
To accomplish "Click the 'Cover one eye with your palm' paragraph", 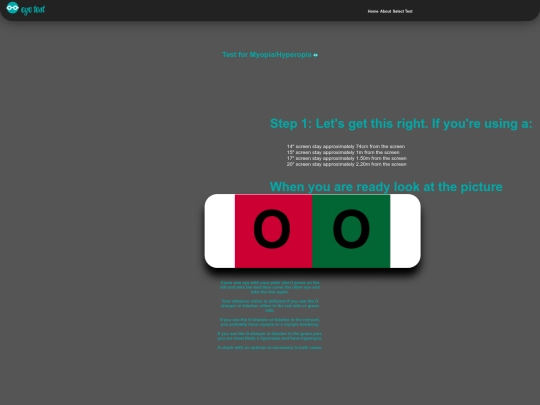I will point(270,287).
